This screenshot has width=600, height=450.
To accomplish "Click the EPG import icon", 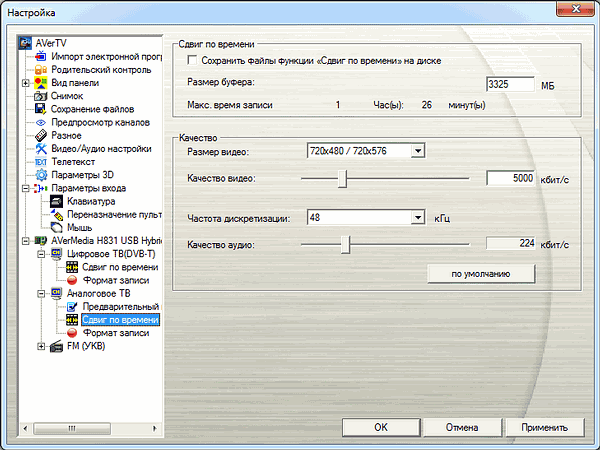I will (41, 57).
